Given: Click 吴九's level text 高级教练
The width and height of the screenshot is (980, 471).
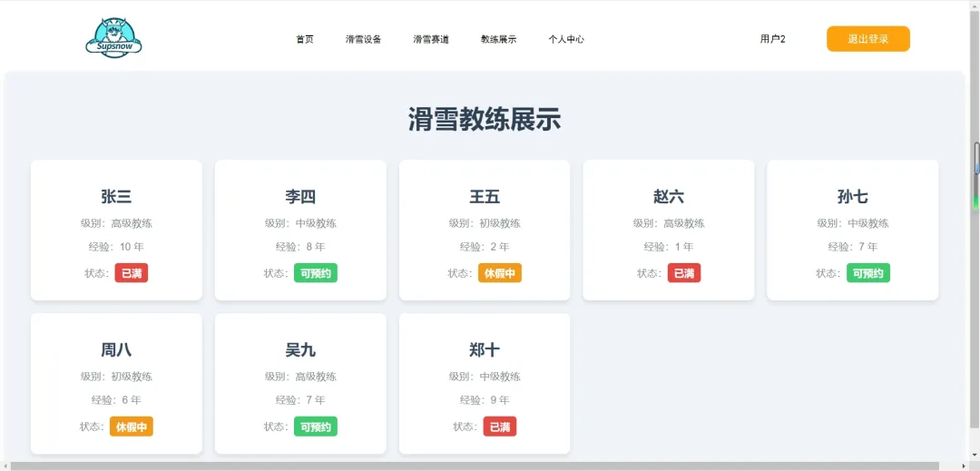Looking at the screenshot, I should pyautogui.click(x=317, y=377).
